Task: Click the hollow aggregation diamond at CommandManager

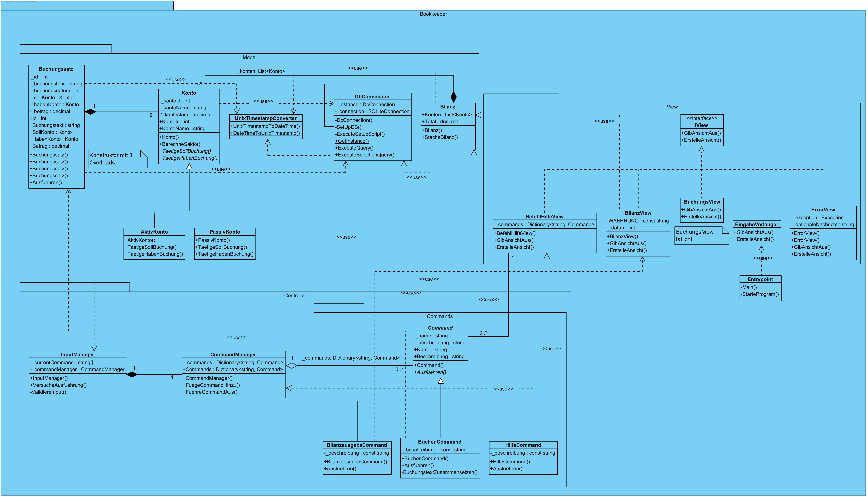Action: (x=292, y=366)
